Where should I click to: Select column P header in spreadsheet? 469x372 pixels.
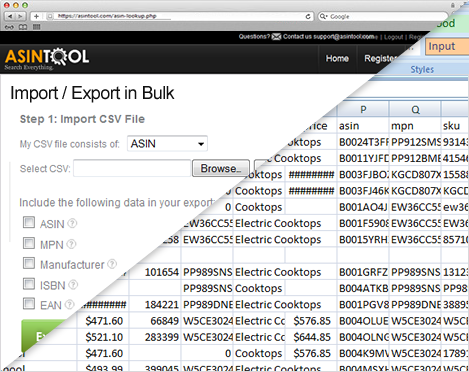pyautogui.click(x=363, y=109)
